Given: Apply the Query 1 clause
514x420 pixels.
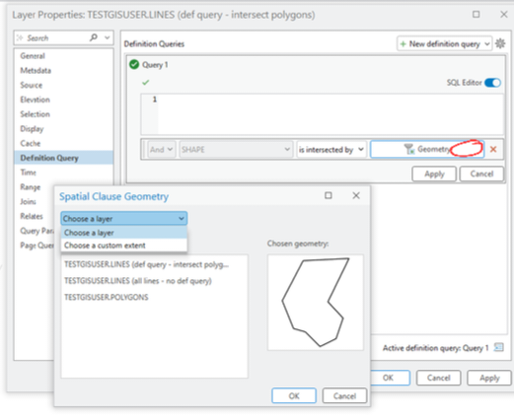Looking at the screenshot, I should pyautogui.click(x=434, y=174).
